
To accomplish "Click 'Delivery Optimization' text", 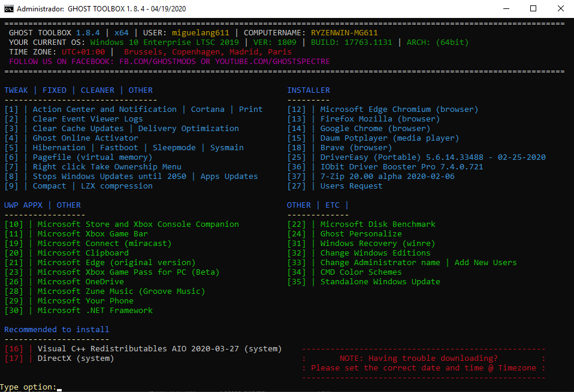I will pos(189,128).
